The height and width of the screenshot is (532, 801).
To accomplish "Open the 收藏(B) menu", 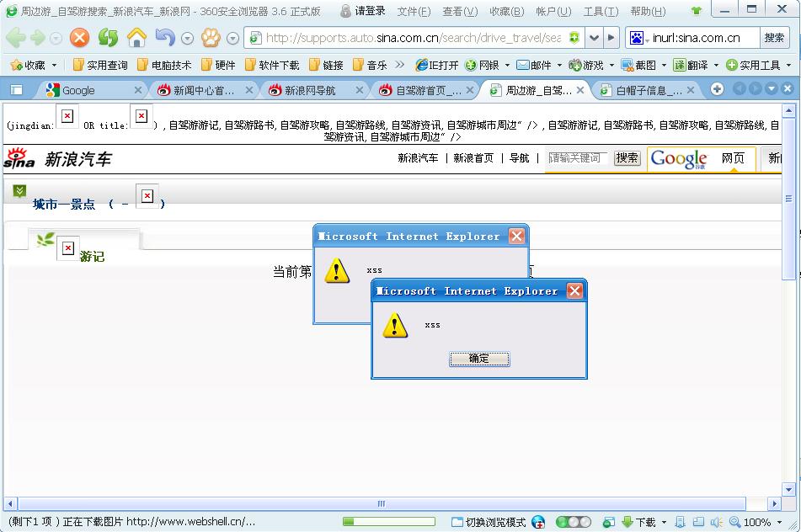I will (x=507, y=11).
